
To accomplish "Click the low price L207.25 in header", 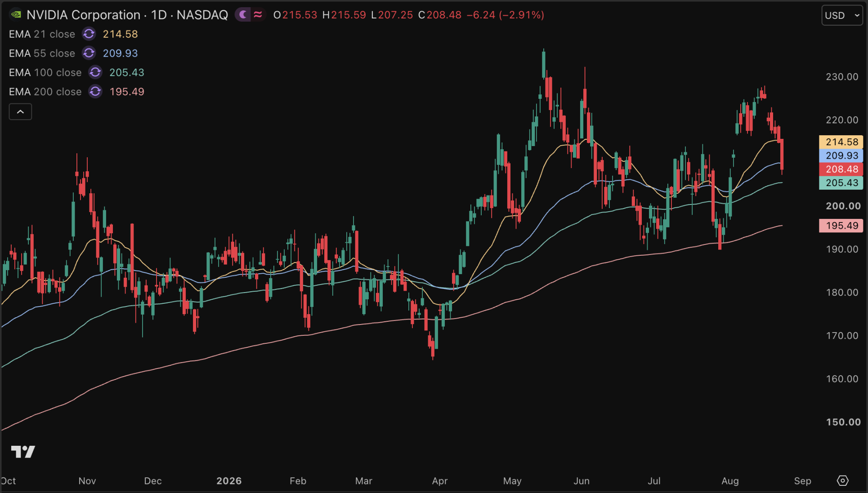I will [392, 15].
